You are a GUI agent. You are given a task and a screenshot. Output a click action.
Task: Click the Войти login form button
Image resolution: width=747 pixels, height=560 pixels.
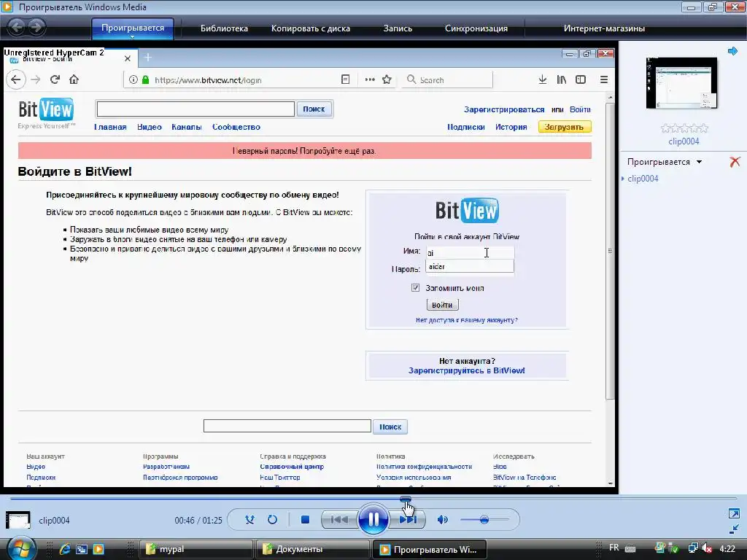442,305
